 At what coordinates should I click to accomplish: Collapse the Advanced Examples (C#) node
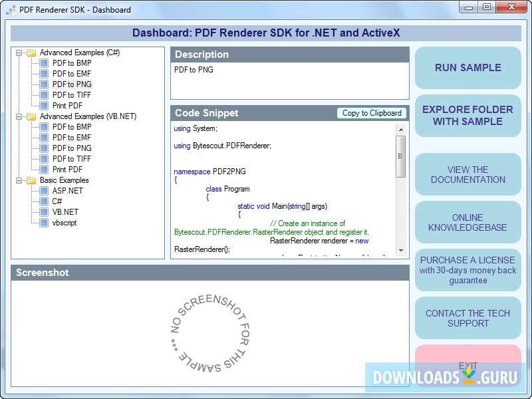point(19,53)
